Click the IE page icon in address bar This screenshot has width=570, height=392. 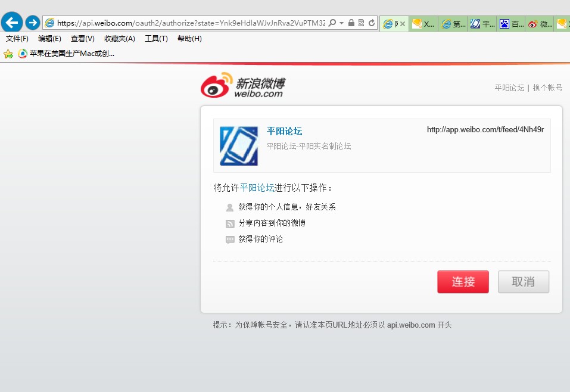point(49,23)
